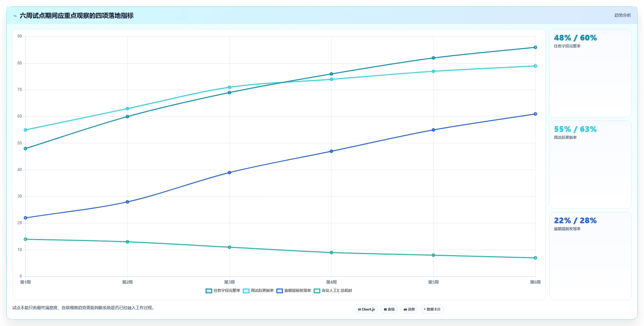Select 任务字段完整率 point at 第5周 (82)
This screenshot has width=644, height=326.
[x=433, y=58]
